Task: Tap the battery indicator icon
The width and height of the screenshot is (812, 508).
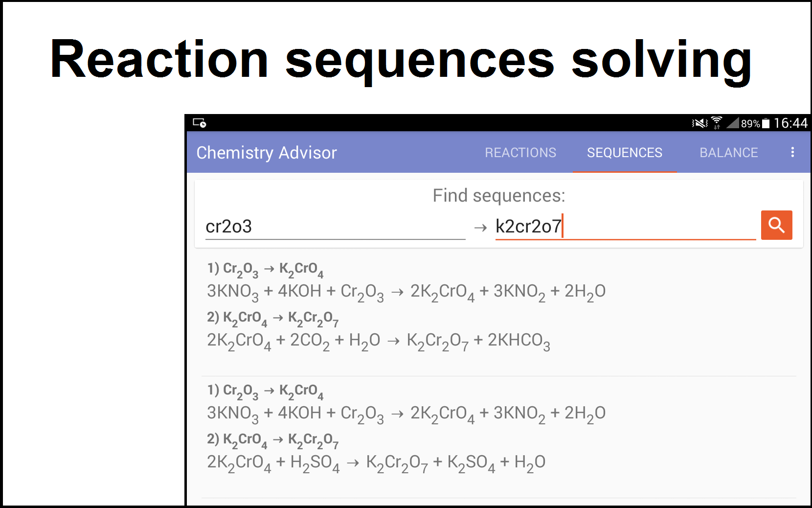Action: [x=766, y=123]
